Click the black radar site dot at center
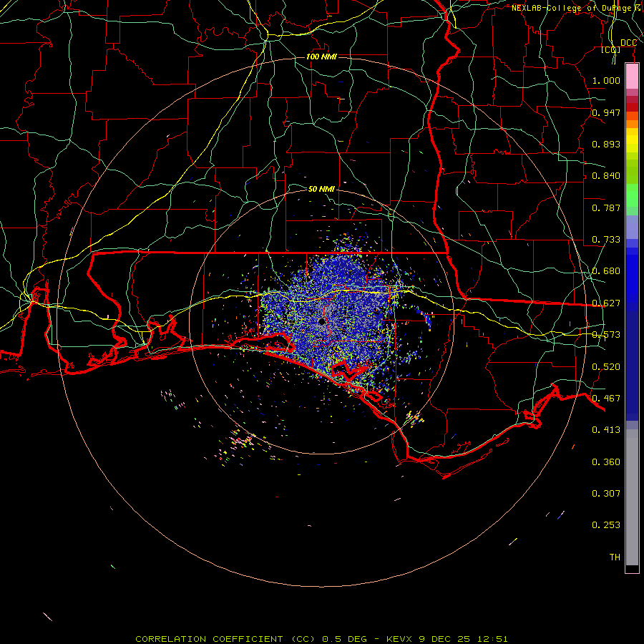 click(322, 321)
